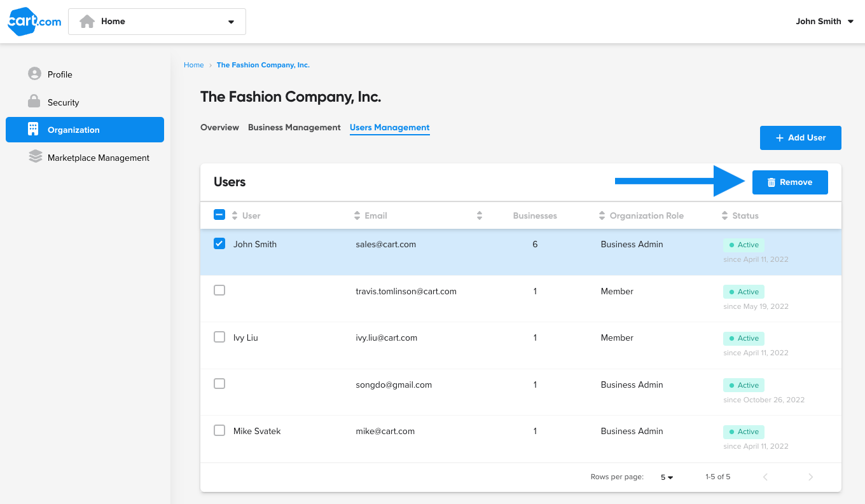Check the Mike Svatek row checkbox
Viewport: 865px width, 504px height.
tap(219, 430)
